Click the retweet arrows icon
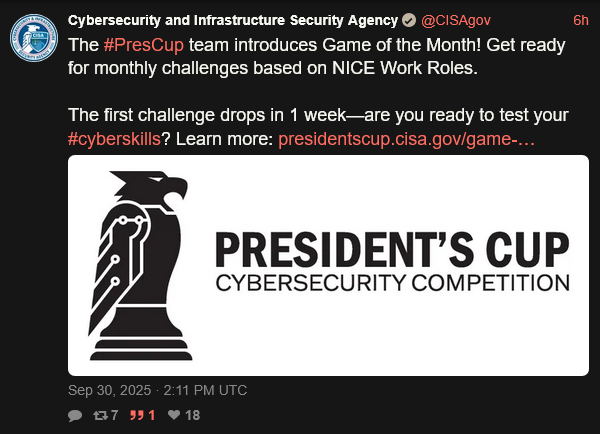 tap(100, 415)
